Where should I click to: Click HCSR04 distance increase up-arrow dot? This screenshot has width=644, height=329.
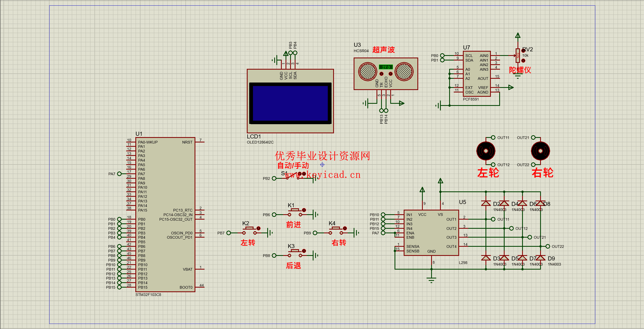tap(390, 74)
